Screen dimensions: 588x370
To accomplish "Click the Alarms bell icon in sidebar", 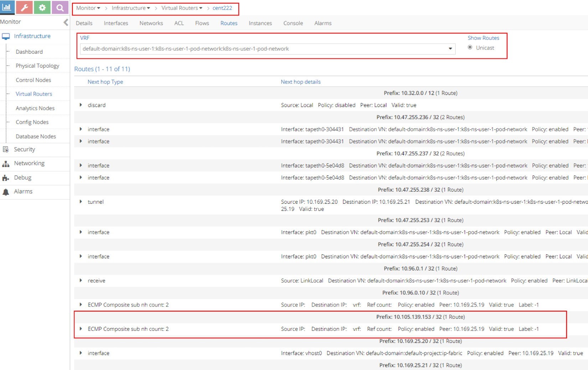I will (6, 192).
